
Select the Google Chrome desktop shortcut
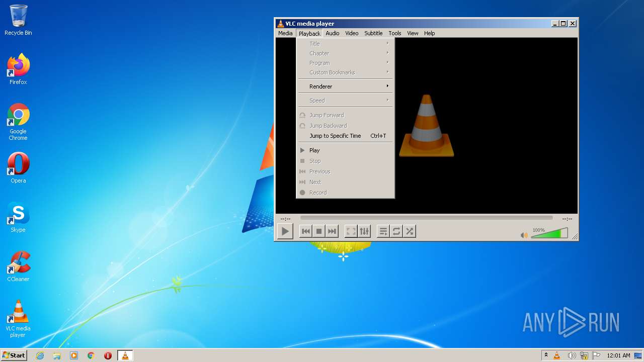tap(18, 122)
